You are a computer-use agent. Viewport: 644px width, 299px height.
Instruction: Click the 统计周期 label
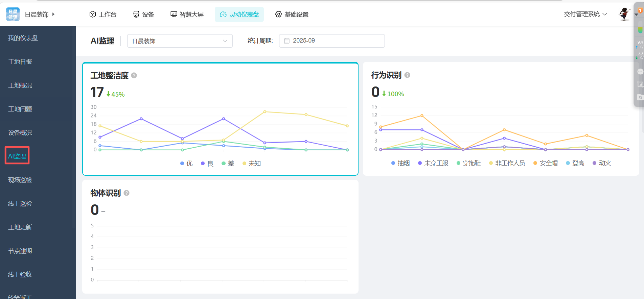(x=260, y=41)
